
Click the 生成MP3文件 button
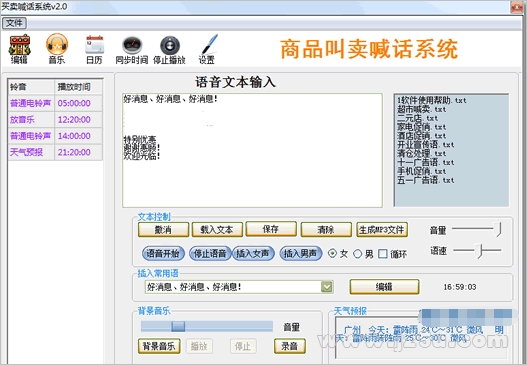[382, 230]
